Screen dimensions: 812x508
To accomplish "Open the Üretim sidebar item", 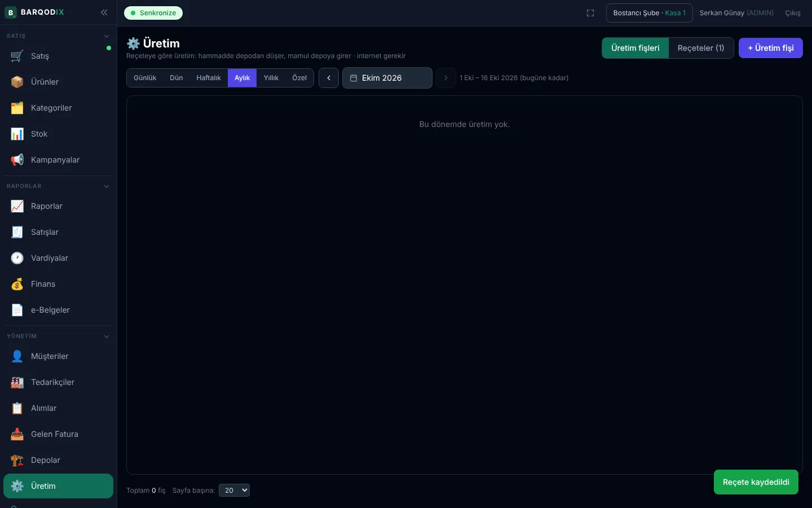I will [x=59, y=486].
